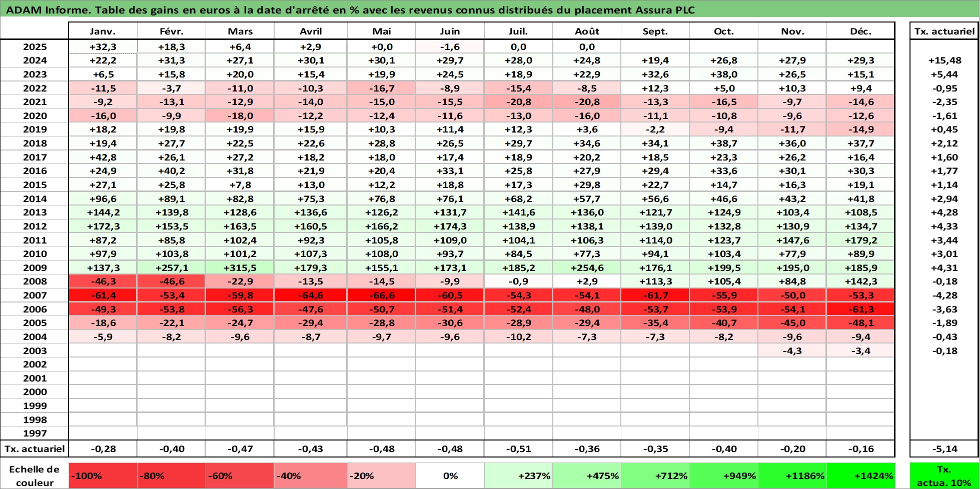Select bottom actuarial value -0,28 for Janv.

[x=103, y=448]
